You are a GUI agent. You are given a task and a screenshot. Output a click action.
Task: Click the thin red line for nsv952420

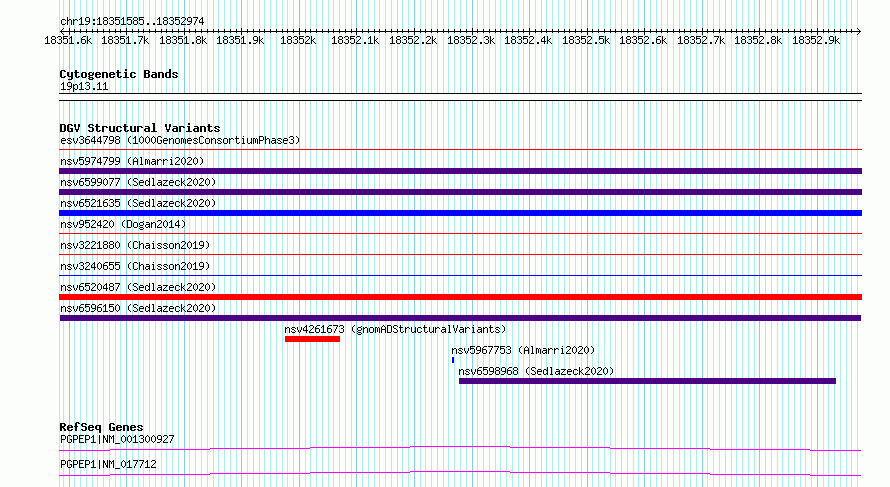460,234
